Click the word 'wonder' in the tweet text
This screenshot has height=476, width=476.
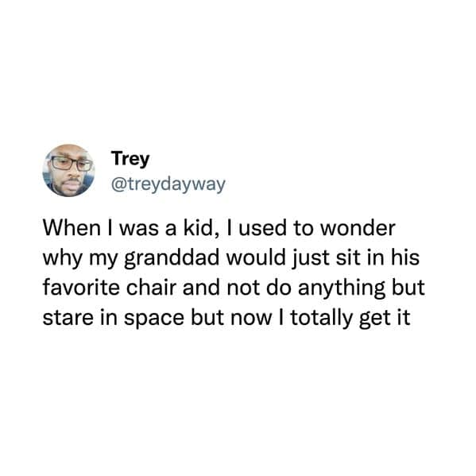[358, 228]
